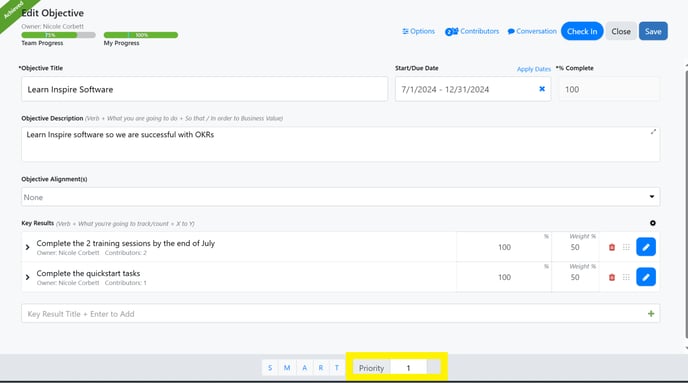This screenshot has height=383, width=688.
Task: Delete the quickstart tasks key result
Action: (x=612, y=277)
